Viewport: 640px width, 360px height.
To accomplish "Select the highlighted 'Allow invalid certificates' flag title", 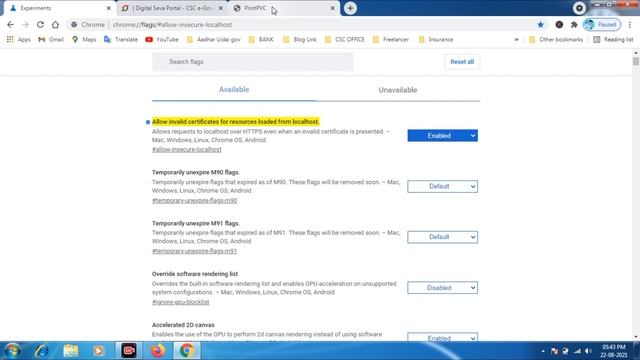I will click(x=236, y=122).
